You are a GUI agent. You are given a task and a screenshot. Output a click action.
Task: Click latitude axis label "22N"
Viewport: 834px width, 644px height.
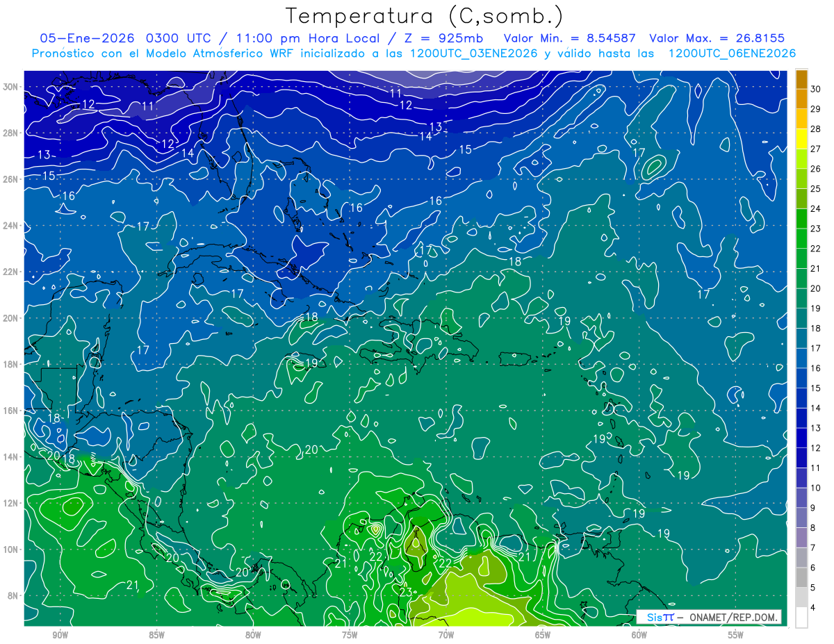[x=11, y=272]
